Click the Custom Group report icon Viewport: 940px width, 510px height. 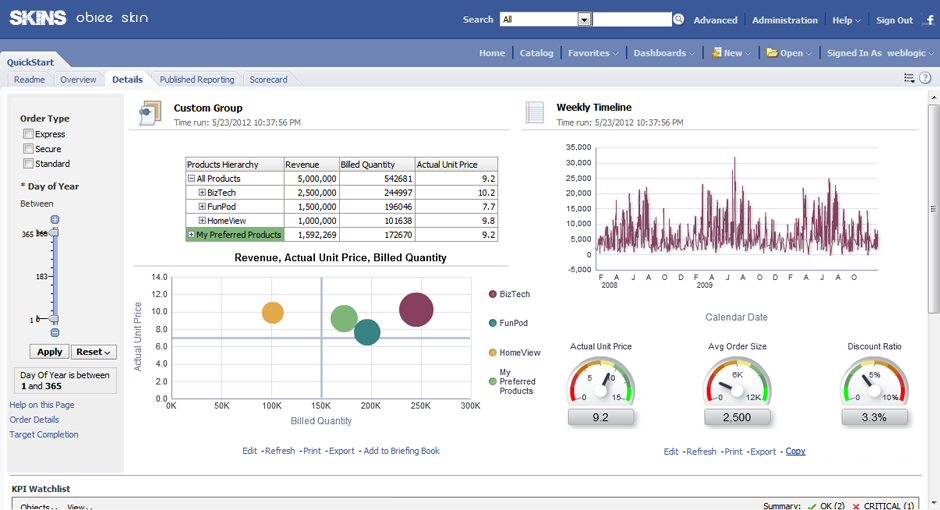[150, 113]
